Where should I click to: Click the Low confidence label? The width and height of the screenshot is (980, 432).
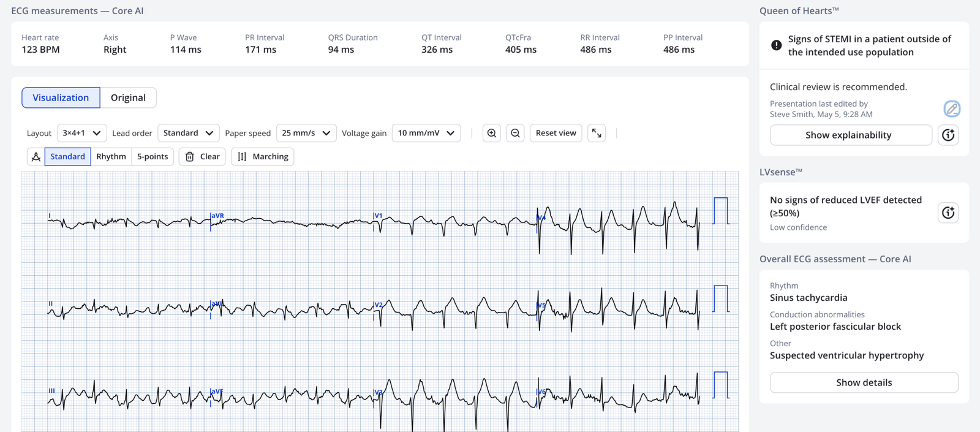(x=798, y=227)
